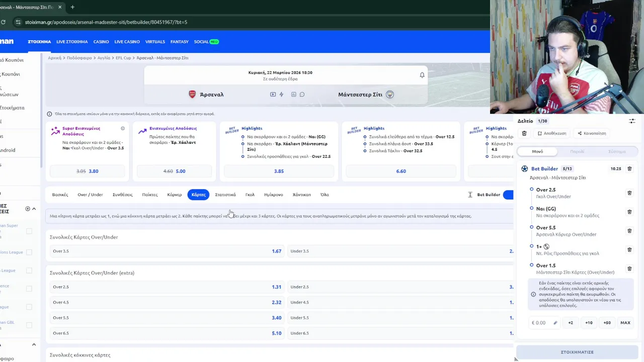
Task: Click the notification bell for the match
Action: pos(422,75)
